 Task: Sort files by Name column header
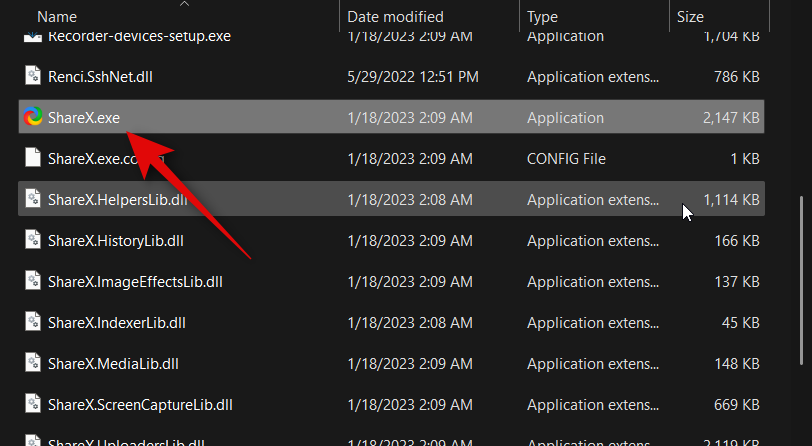(x=56, y=16)
